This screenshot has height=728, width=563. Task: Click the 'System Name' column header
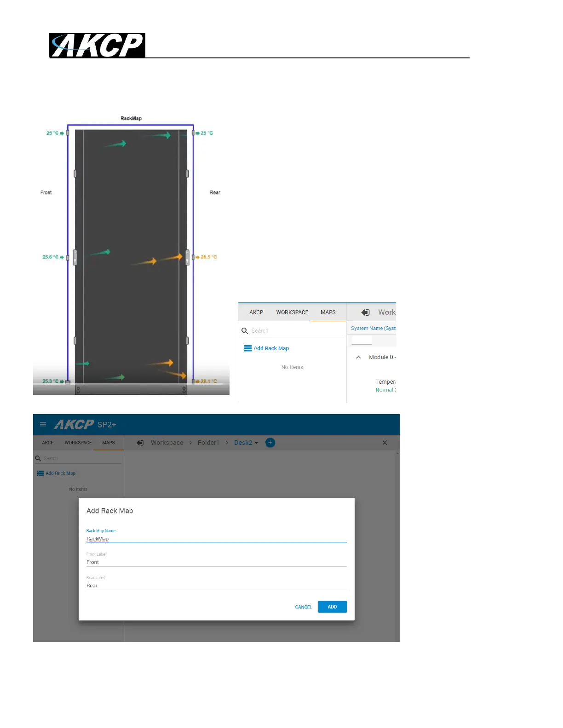(373, 328)
